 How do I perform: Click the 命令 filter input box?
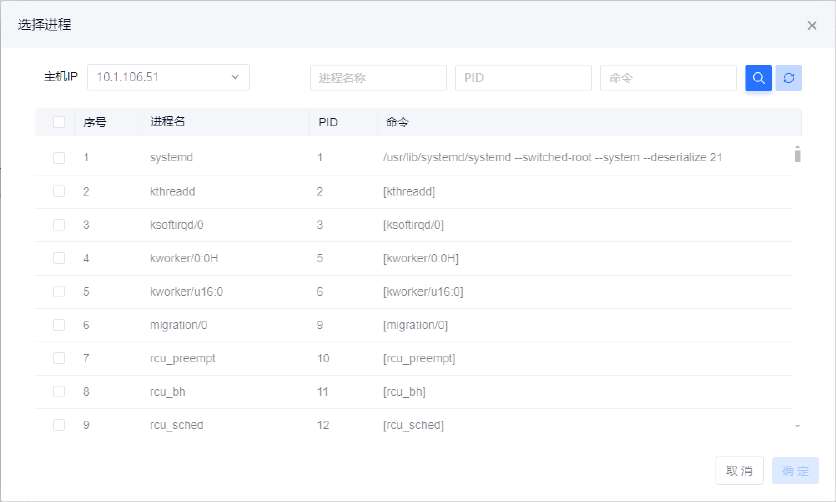pos(668,78)
